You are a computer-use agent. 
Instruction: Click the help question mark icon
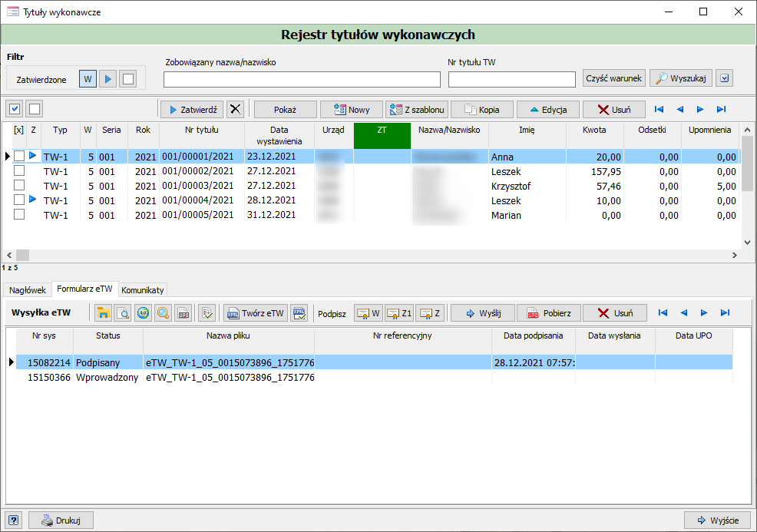14,520
